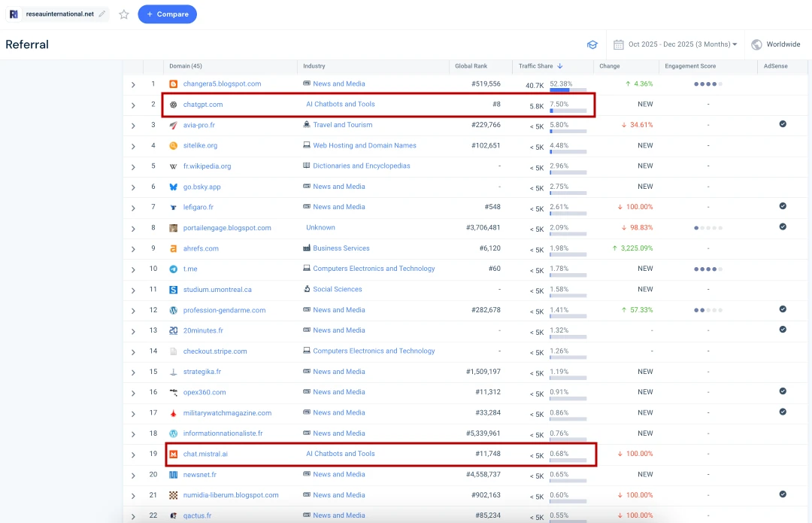
Task: Click the chatgpt.com favicon icon
Action: pyautogui.click(x=174, y=105)
